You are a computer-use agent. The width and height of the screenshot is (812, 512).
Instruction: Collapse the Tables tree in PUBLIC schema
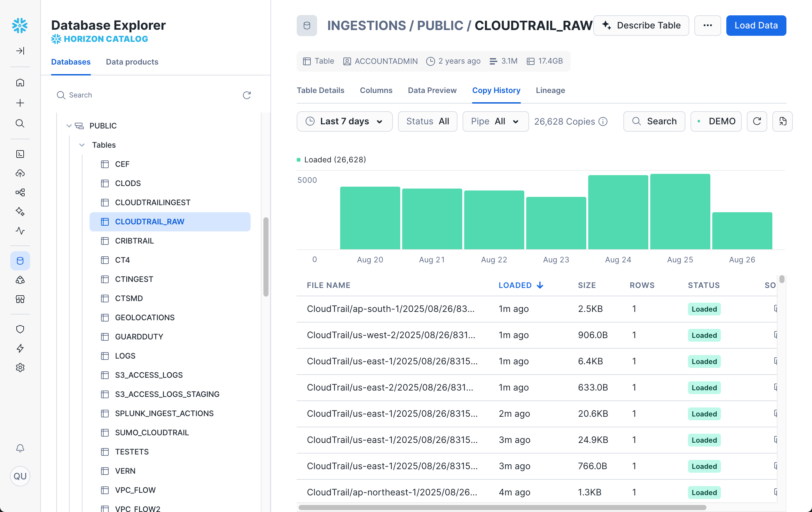pos(82,145)
